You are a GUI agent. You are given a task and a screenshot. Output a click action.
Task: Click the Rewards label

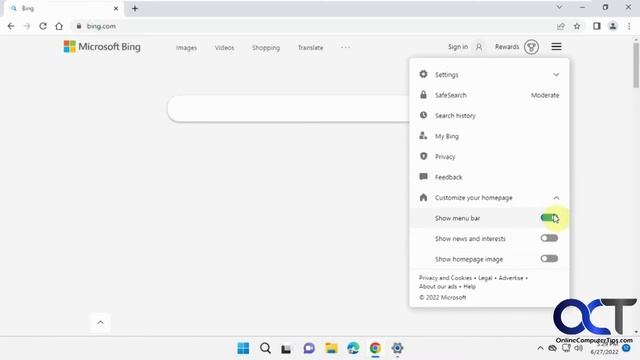(x=507, y=47)
